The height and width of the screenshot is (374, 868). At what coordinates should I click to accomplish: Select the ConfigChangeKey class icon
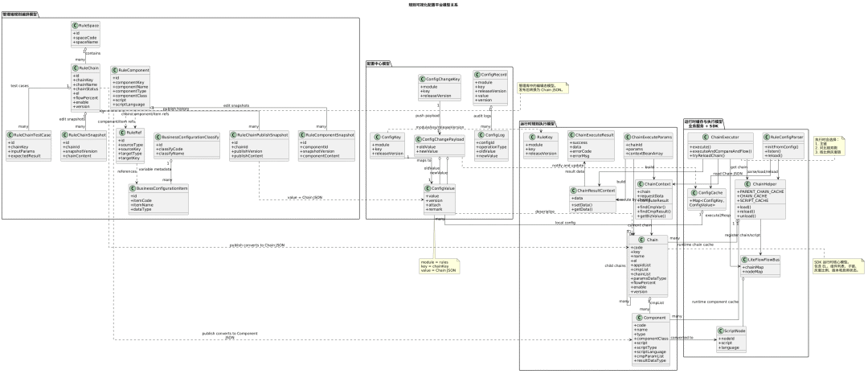click(x=424, y=79)
